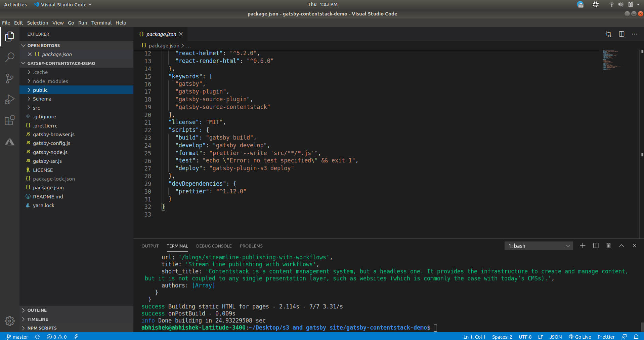Screen dimensions: 644x340
Task: Open feedback icon in status bar
Action: click(624, 337)
